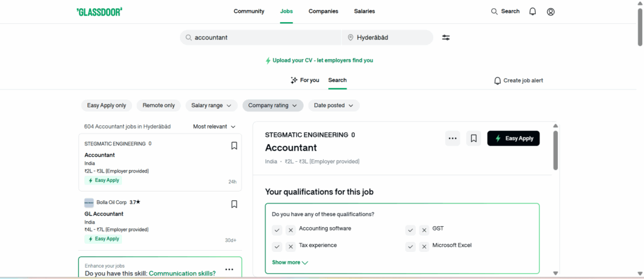Open the GL Accountant job title
The width and height of the screenshot is (644, 279).
pos(104,214)
